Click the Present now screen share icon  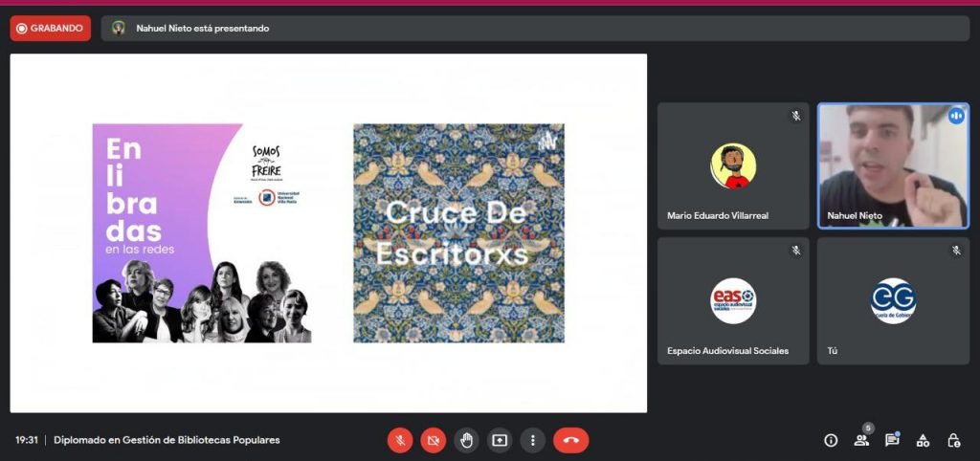pyautogui.click(x=500, y=440)
